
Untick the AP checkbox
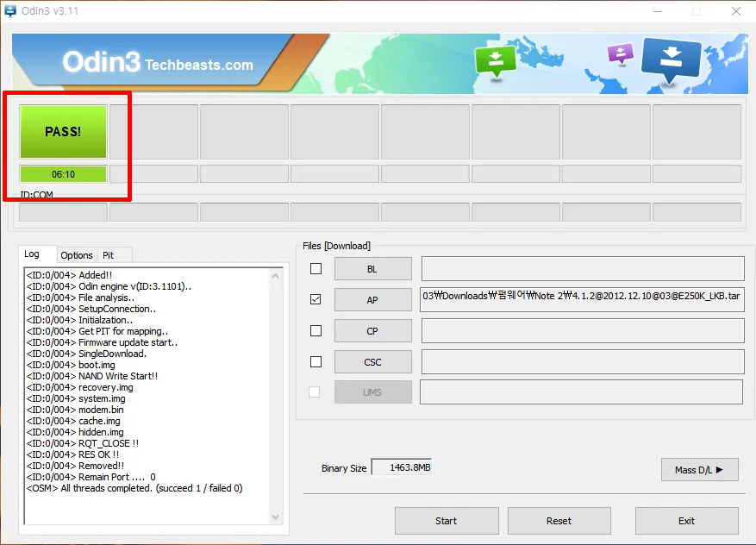point(316,299)
